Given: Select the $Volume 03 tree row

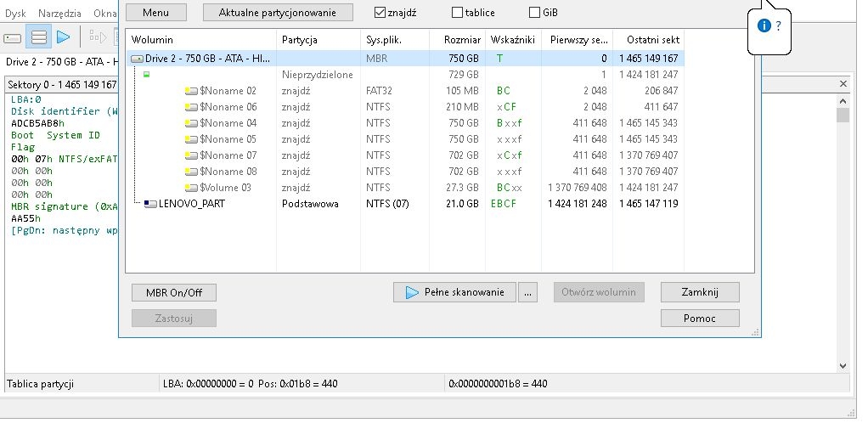Looking at the screenshot, I should coord(404,188).
